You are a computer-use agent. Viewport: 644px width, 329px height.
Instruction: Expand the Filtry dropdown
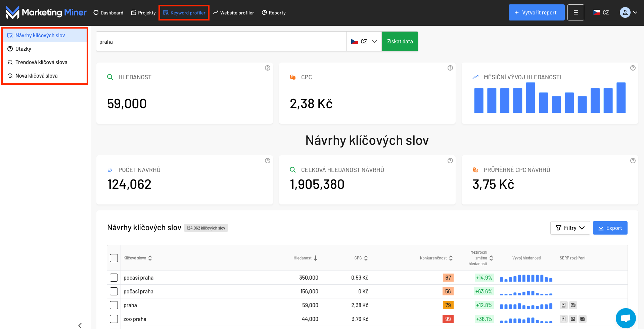[570, 228]
